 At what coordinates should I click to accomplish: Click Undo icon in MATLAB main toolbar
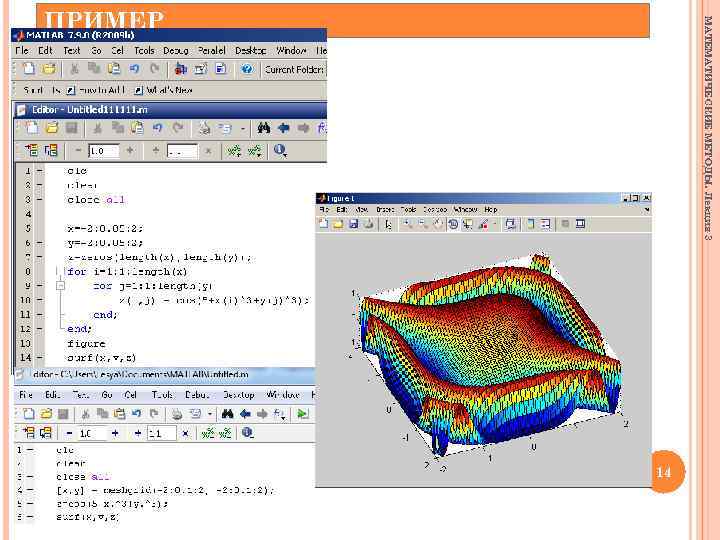[134, 69]
